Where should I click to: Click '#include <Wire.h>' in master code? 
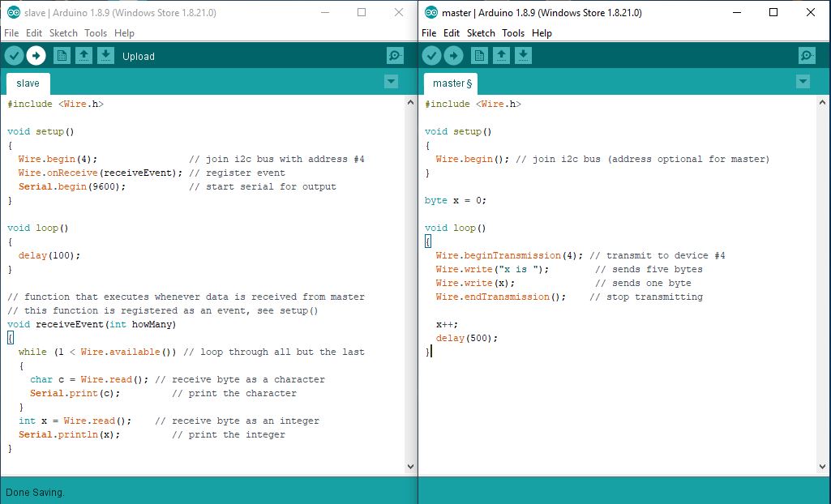(x=473, y=104)
